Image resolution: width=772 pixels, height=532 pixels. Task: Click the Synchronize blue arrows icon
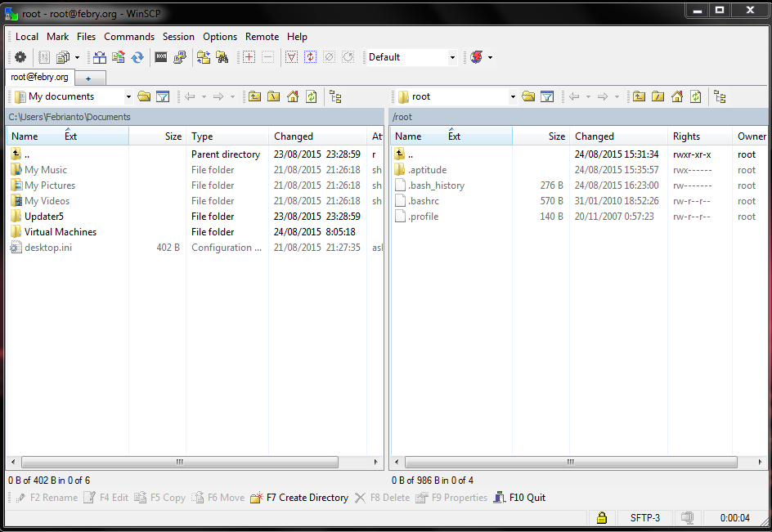point(137,57)
